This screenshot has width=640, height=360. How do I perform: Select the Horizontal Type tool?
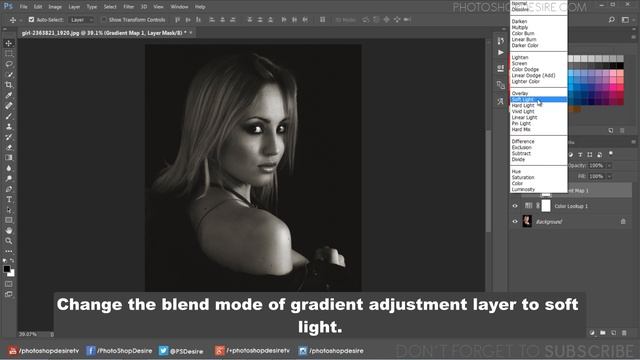9,200
